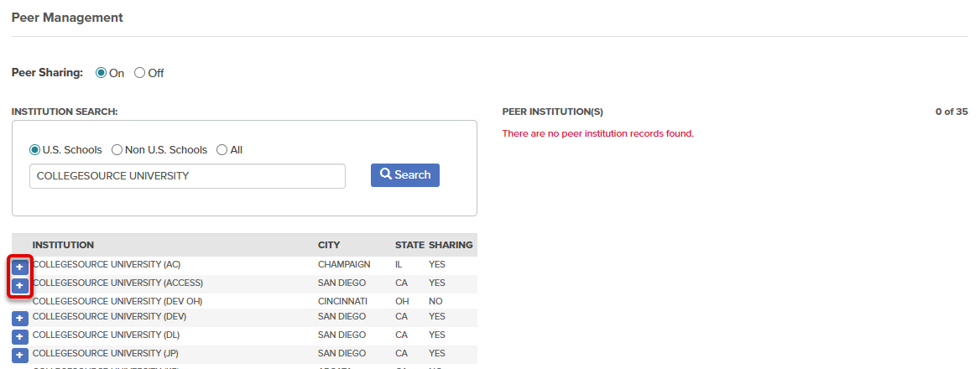This screenshot has width=980, height=369.
Task: Select COLLEGESOURCE UNIVERSITY (DEV OH) row
Action: [x=244, y=301]
